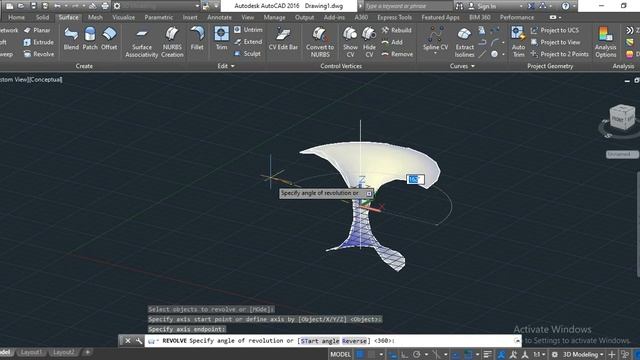Click the Open file icon in quick access toolbar

click(21, 6)
